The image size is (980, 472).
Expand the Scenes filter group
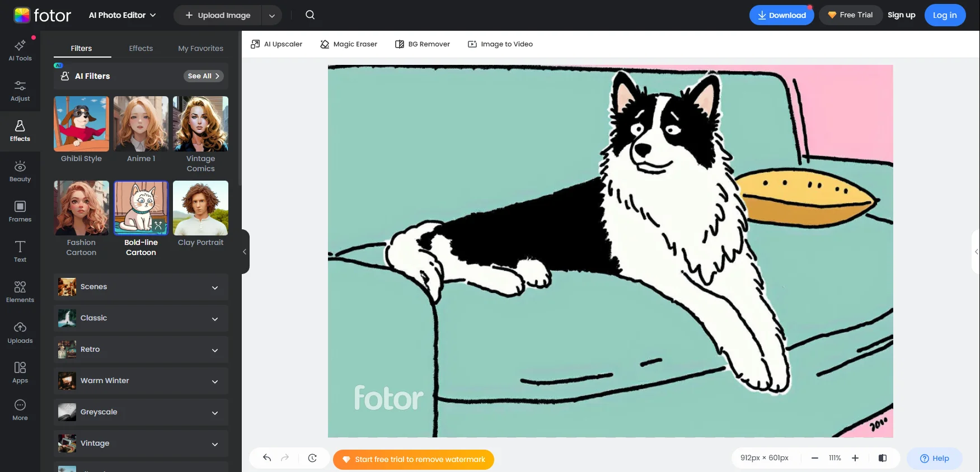coord(141,287)
